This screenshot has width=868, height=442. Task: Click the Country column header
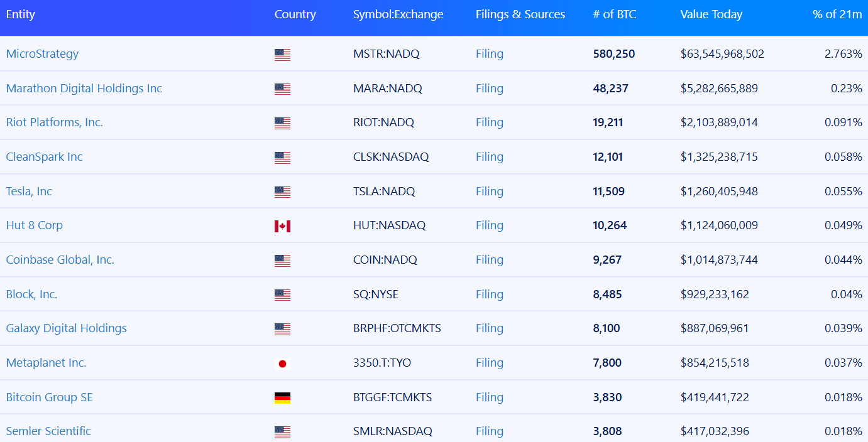click(295, 14)
